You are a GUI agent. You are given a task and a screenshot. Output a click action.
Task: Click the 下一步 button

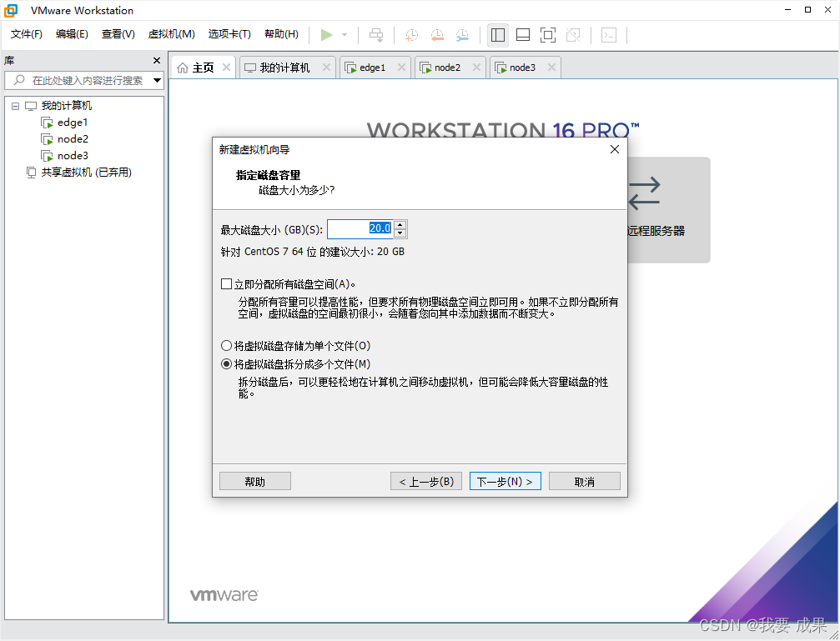tap(505, 480)
